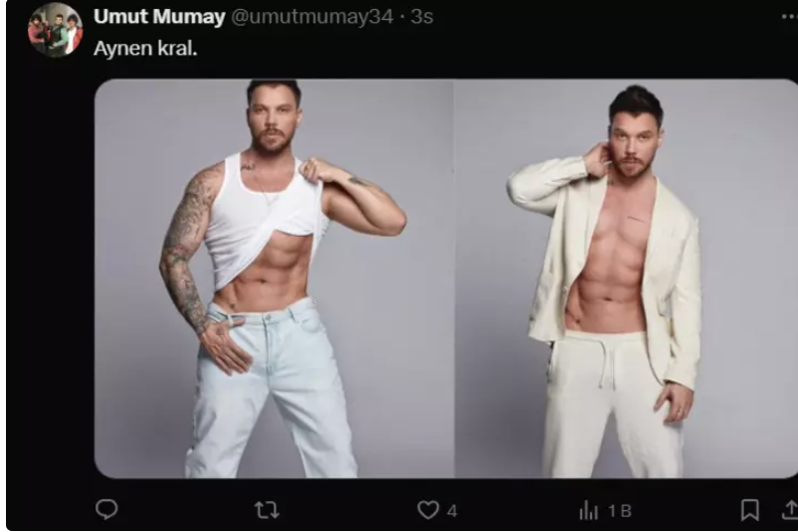Select the 'Aynen kral.' tweet text
The image size is (798, 532).
pyautogui.click(x=145, y=49)
